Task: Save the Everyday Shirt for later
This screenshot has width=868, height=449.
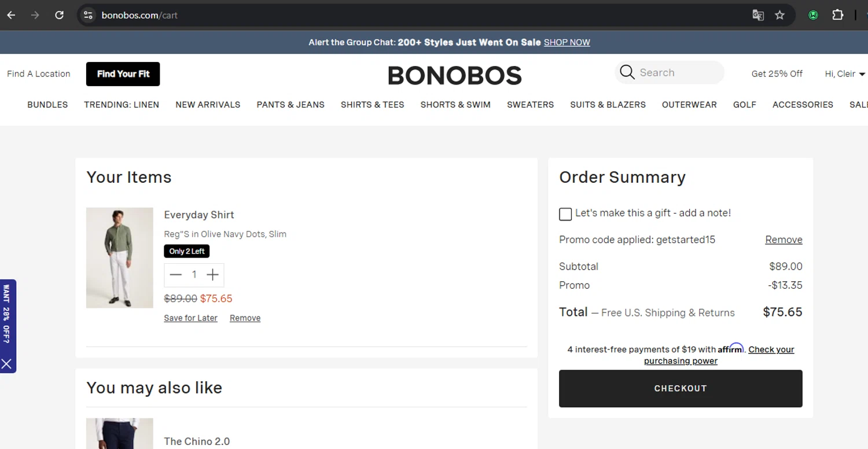Action: 191,318
